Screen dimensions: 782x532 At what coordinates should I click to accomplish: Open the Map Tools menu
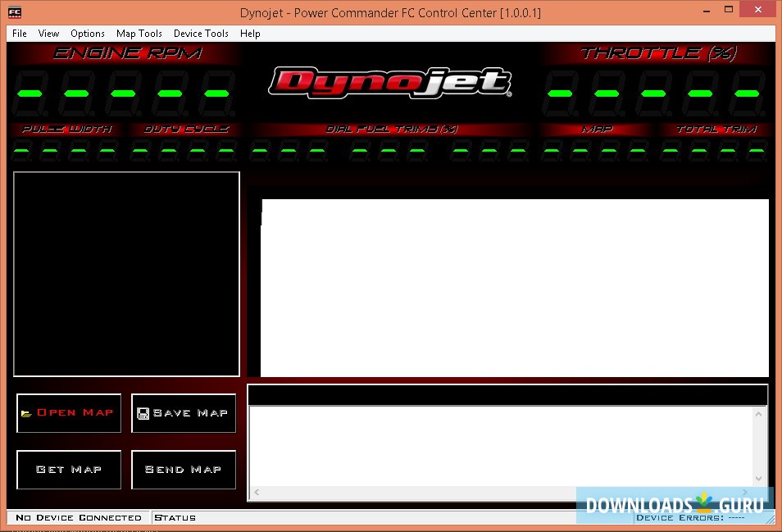(139, 34)
